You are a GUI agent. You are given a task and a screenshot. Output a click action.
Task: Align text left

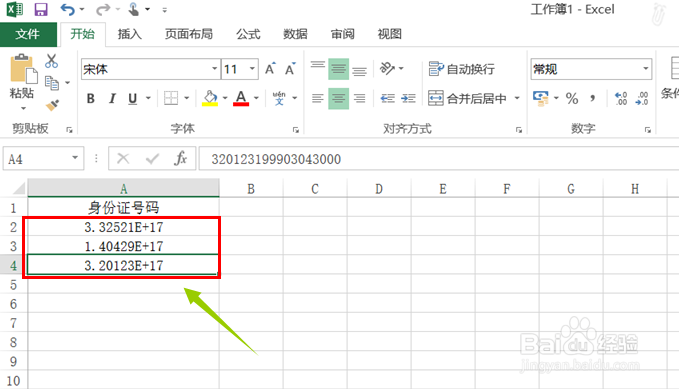[x=317, y=99]
